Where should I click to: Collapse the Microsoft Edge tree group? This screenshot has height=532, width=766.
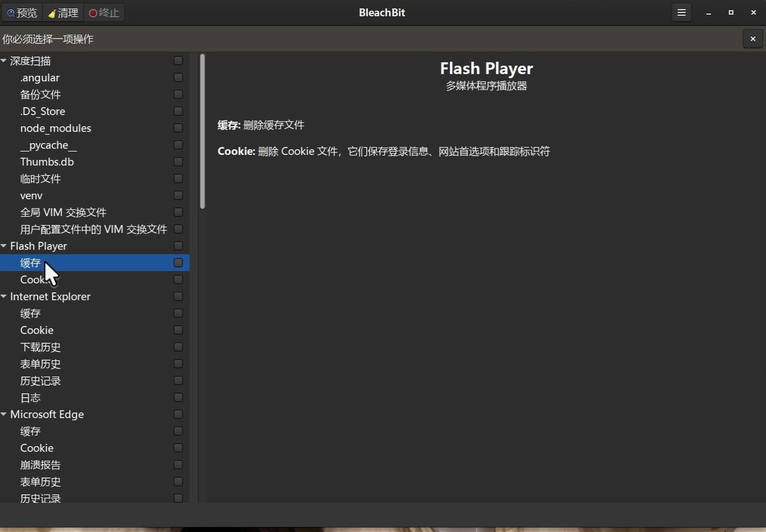click(4, 414)
